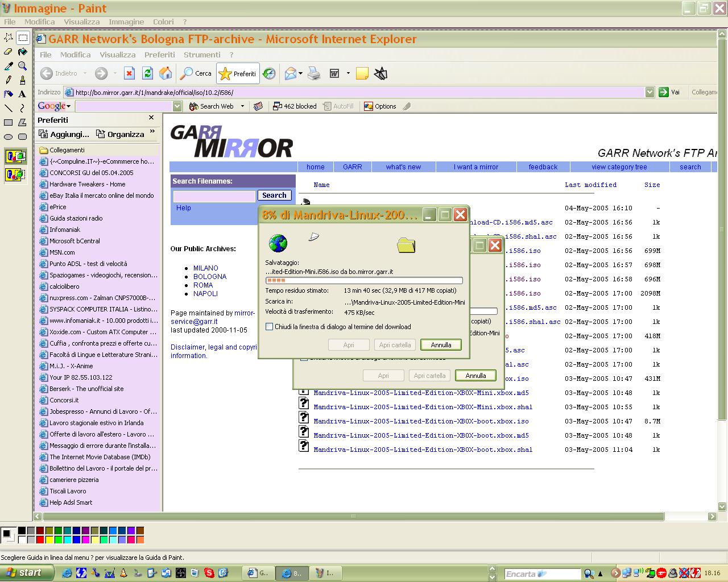
Task: Choose the Brush tool in Paint
Action: pos(23,80)
